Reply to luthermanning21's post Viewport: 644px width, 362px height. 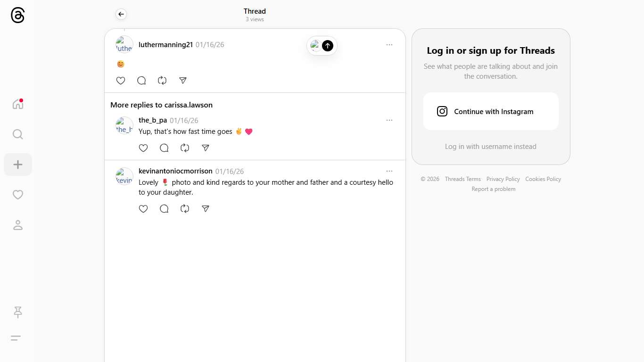coord(141,81)
